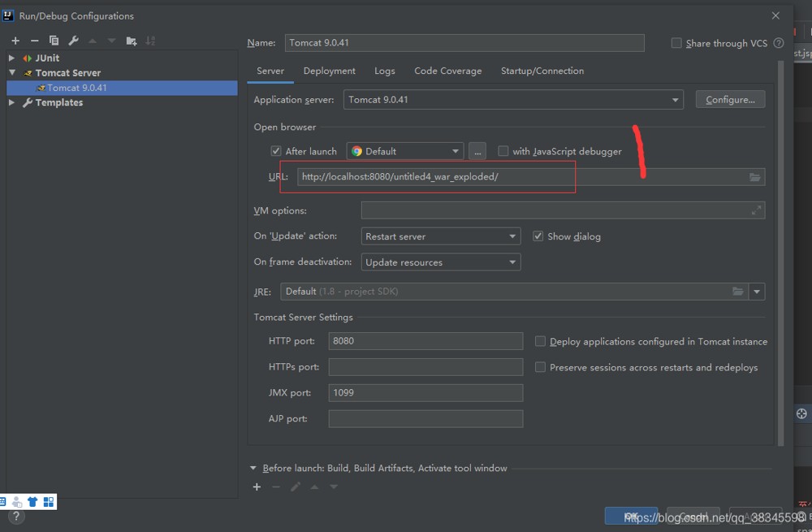Open the Application server dropdown
The width and height of the screenshot is (812, 532).
[x=513, y=99]
